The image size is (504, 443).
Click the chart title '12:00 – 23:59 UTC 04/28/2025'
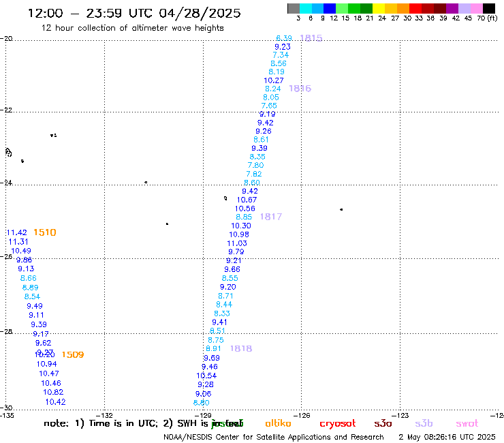click(x=134, y=13)
